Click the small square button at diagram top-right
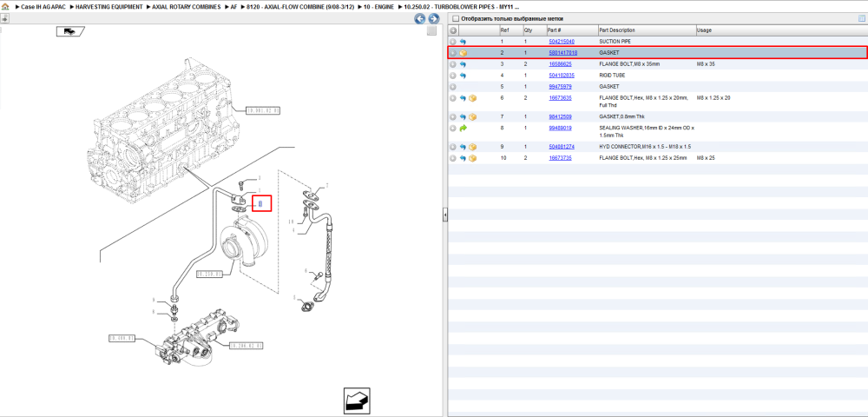The image size is (868, 417). 431,31
